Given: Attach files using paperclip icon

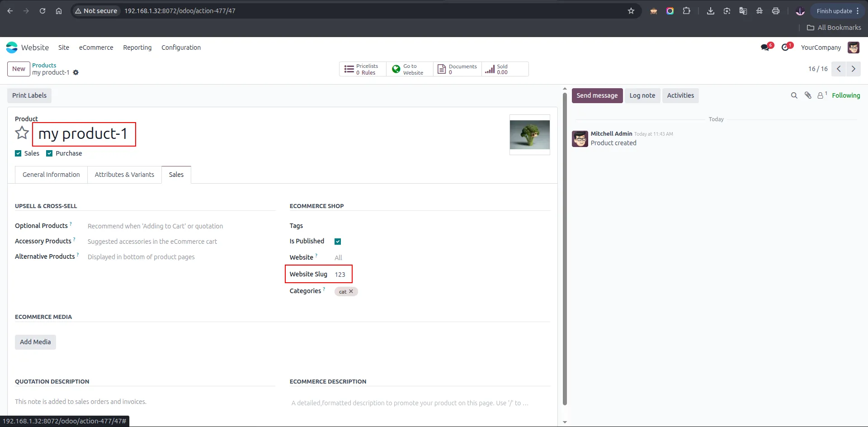Looking at the screenshot, I should click(x=808, y=95).
